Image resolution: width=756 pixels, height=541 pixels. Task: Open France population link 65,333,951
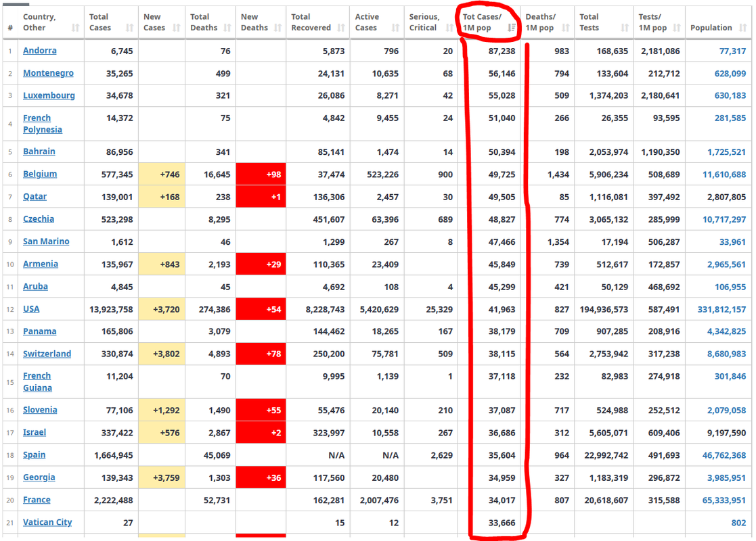coord(724,500)
